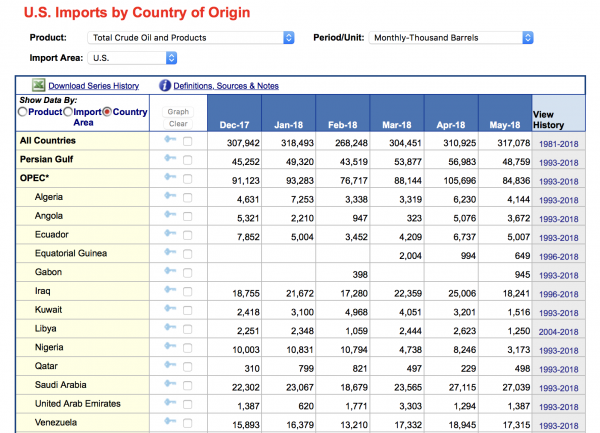Click the key icon in Iraq row

click(x=170, y=290)
